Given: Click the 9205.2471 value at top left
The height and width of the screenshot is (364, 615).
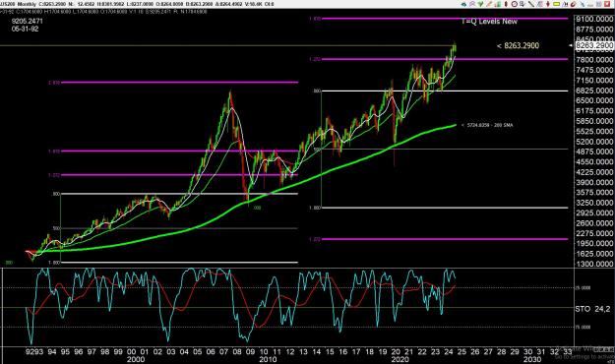Looking at the screenshot, I should (28, 22).
